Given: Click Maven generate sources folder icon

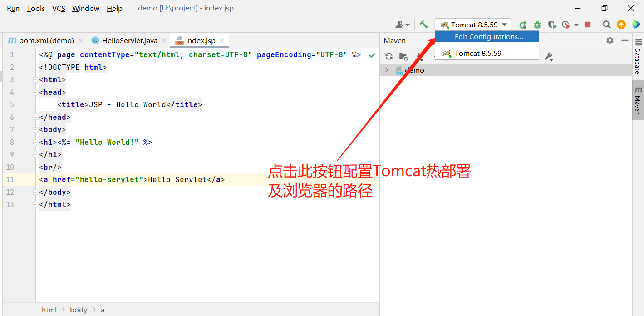Looking at the screenshot, I should pyautogui.click(x=403, y=56).
